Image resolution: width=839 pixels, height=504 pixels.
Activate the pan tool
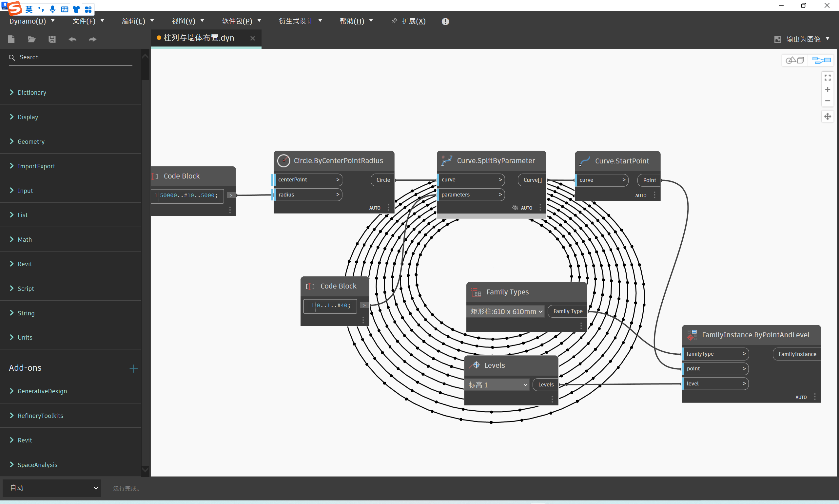pos(828,117)
